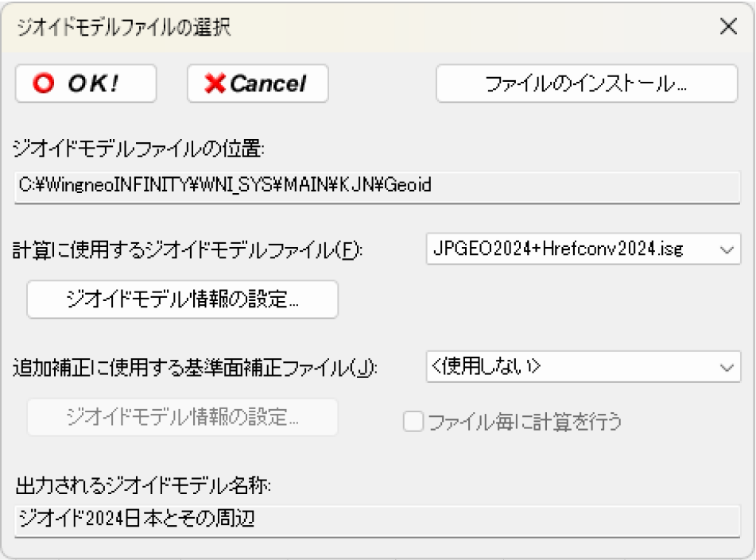The height and width of the screenshot is (560, 756).
Task: Enable the ファイル毎に計算を行う checkbox
Action: pos(413,422)
